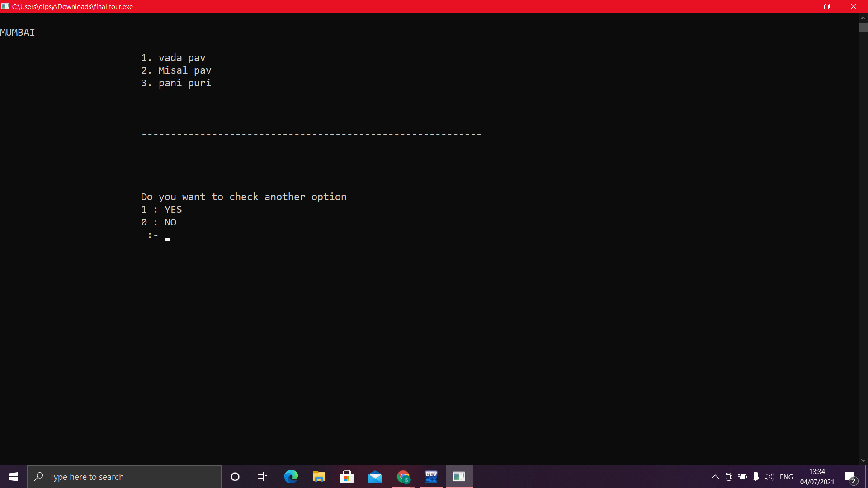Restore down the console window

point(827,6)
